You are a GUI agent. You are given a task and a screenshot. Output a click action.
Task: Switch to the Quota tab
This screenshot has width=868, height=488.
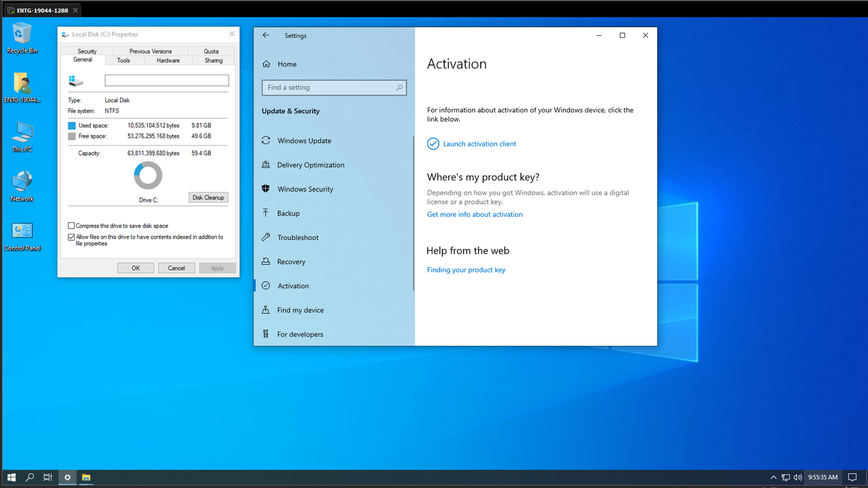[212, 51]
